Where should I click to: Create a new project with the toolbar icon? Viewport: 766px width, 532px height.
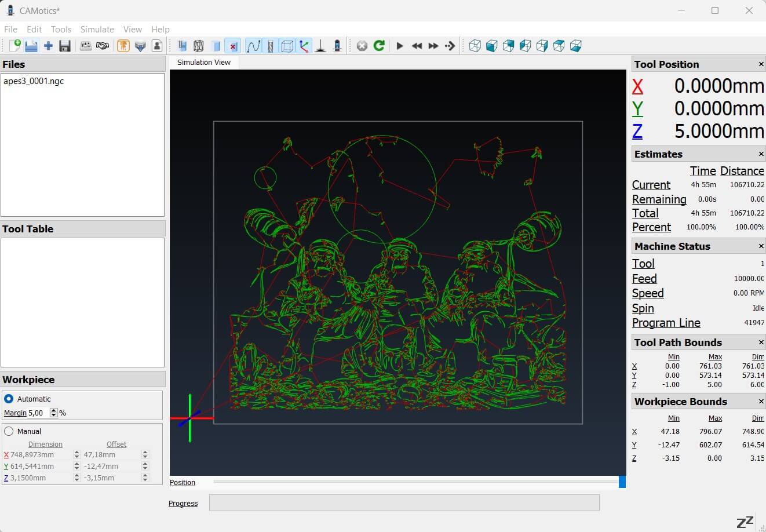tap(14, 46)
